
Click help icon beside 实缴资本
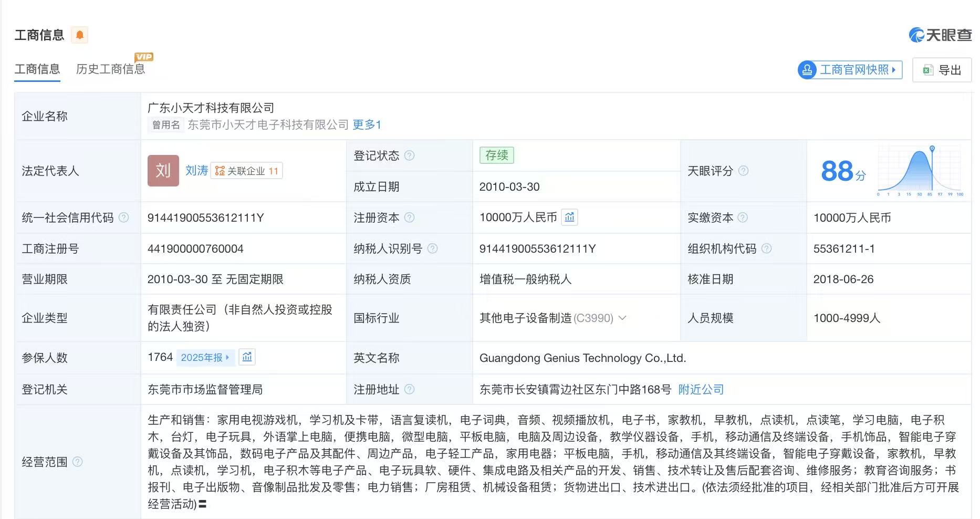click(x=743, y=217)
